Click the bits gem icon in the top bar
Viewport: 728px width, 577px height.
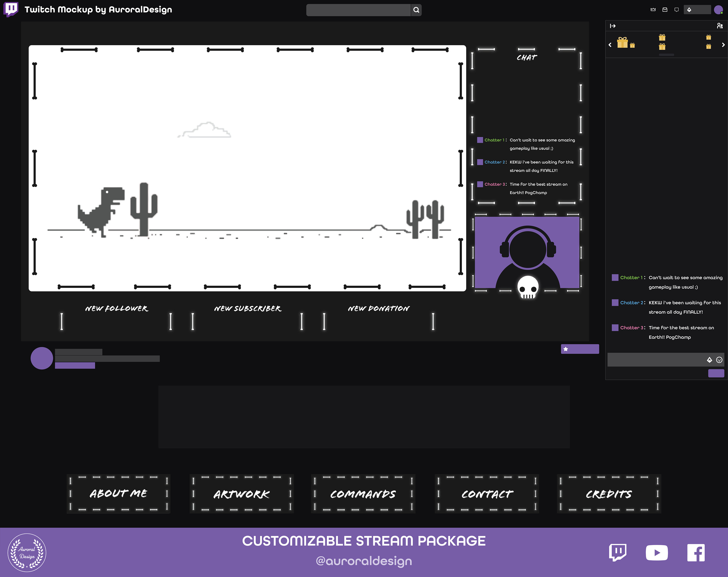pos(689,9)
